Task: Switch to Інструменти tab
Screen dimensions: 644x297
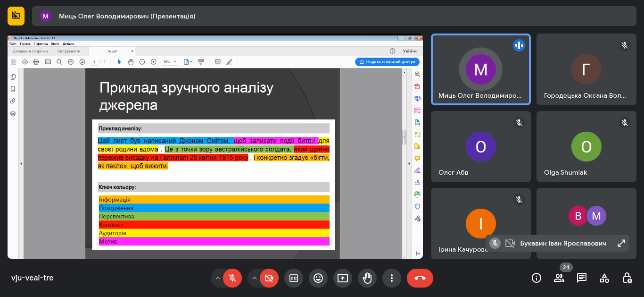Action: pyautogui.click(x=69, y=51)
